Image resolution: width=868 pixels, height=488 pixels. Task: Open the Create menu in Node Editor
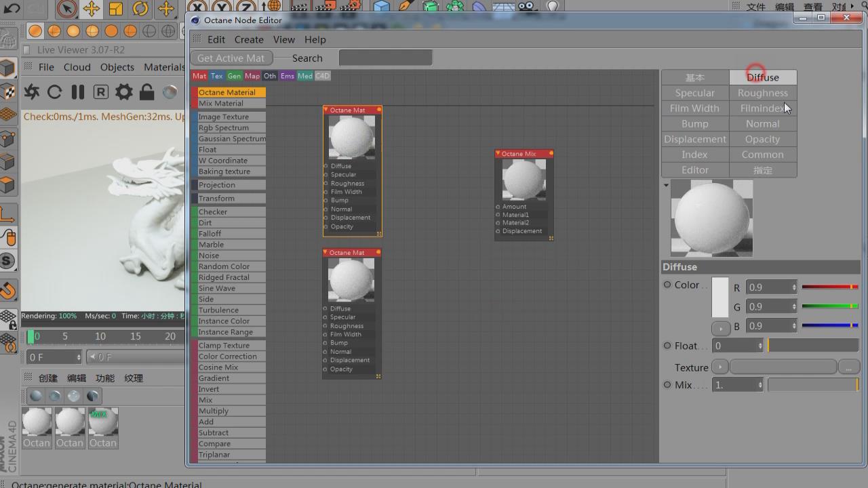[249, 39]
